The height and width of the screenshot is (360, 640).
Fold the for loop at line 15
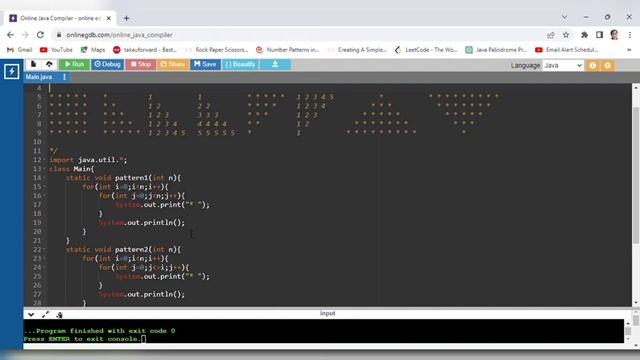[x=44, y=187]
